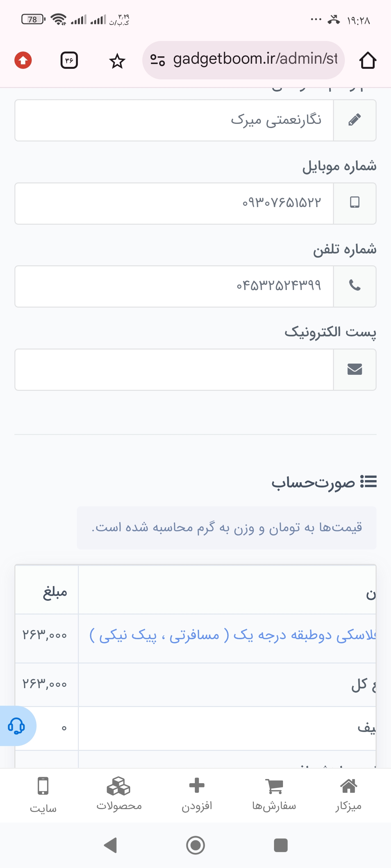391x868 pixels.
Task: Open the سفارش‌ها orders tab
Action: (x=274, y=794)
